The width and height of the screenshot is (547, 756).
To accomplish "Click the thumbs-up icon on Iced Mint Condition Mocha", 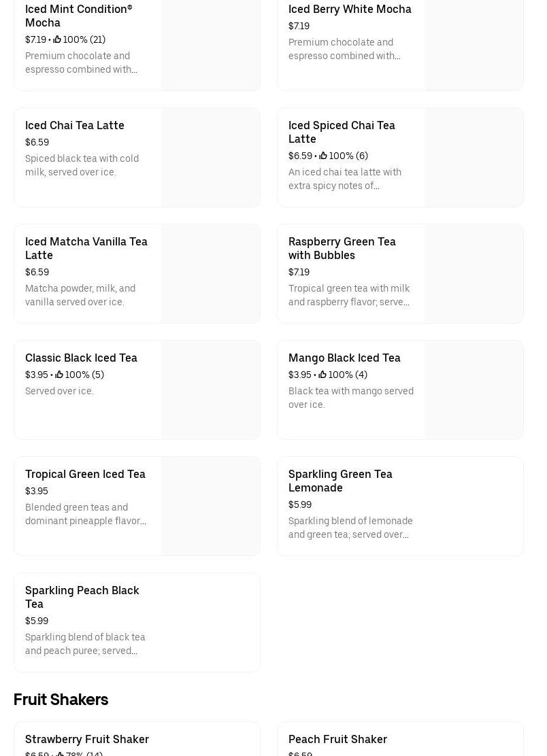I will [x=57, y=39].
